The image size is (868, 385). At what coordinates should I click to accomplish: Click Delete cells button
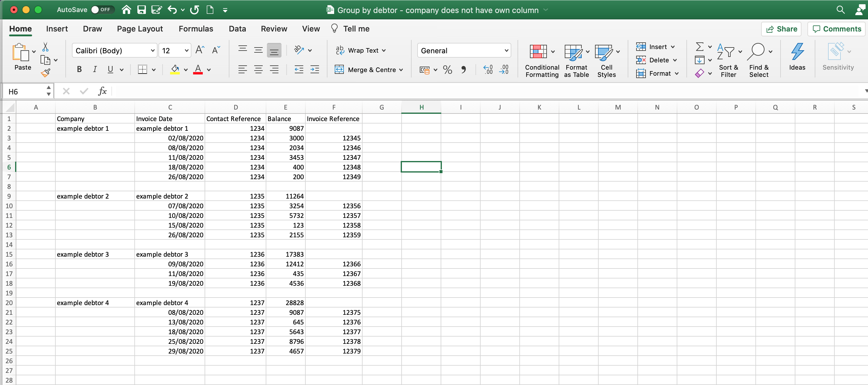point(656,60)
